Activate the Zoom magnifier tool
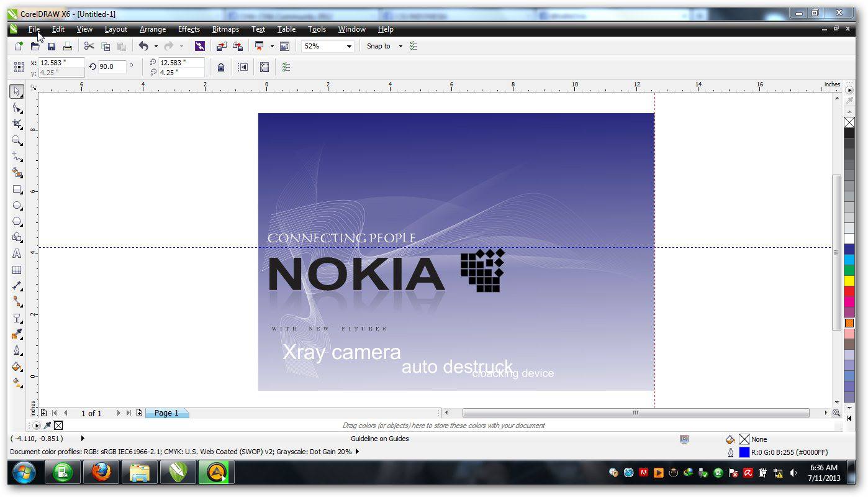The width and height of the screenshot is (868, 497). tap(17, 140)
